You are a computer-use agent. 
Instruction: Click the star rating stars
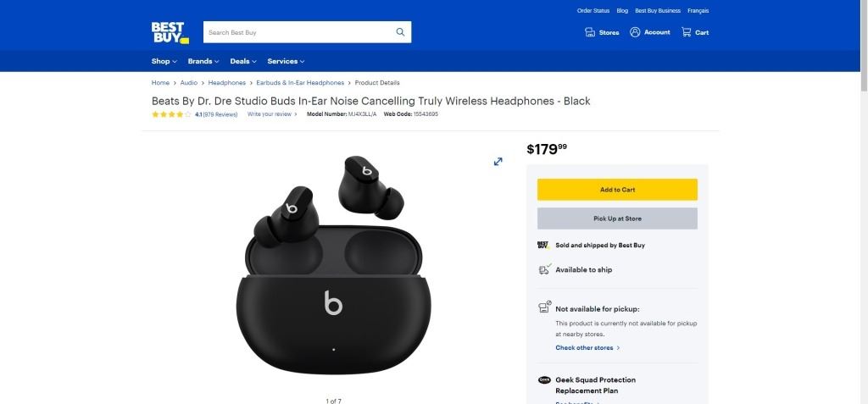(x=171, y=114)
